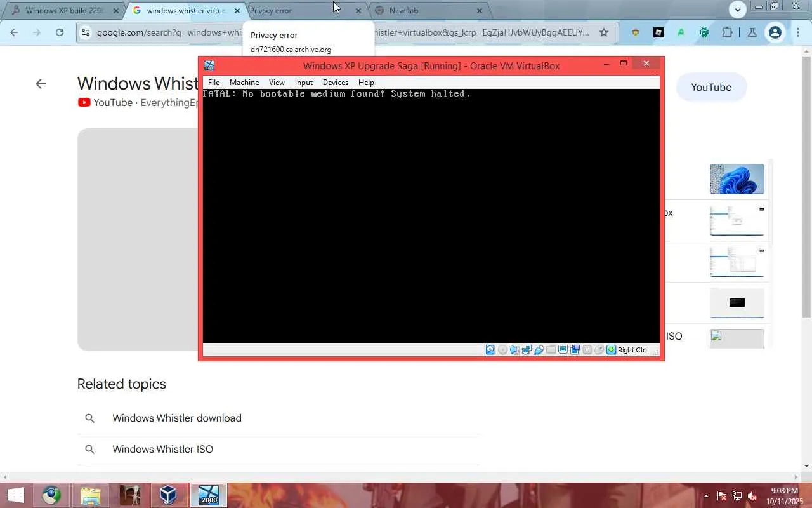
Task: Open the VirtualBox Manager taskbar icon
Action: pyautogui.click(x=168, y=495)
